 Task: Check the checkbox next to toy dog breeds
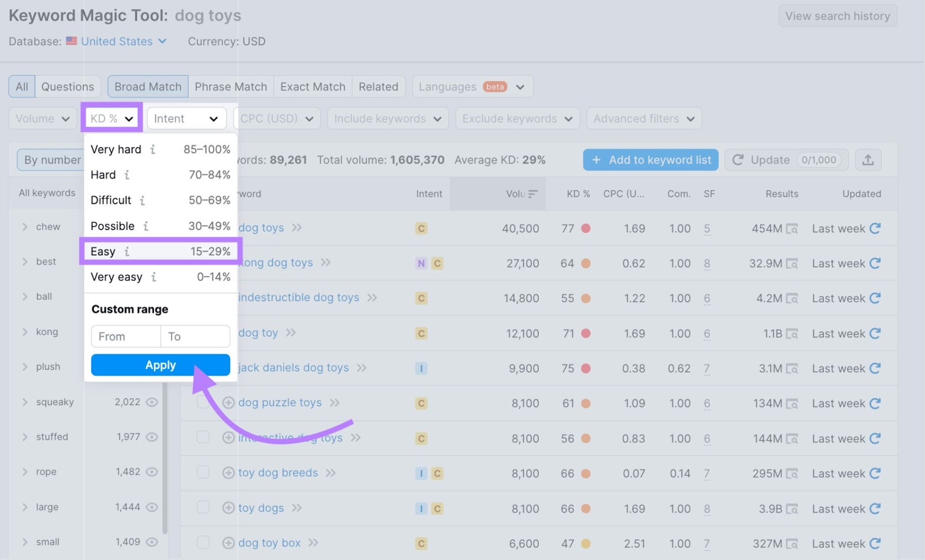click(203, 473)
